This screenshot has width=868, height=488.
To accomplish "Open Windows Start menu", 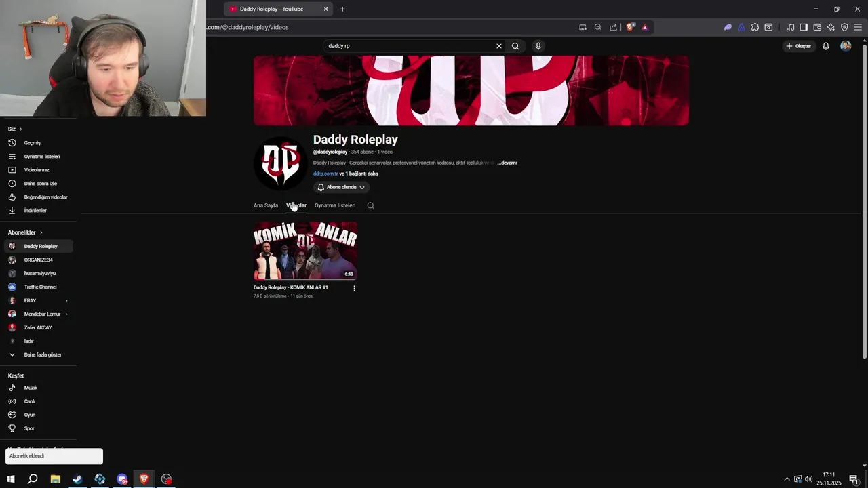I will (x=11, y=479).
